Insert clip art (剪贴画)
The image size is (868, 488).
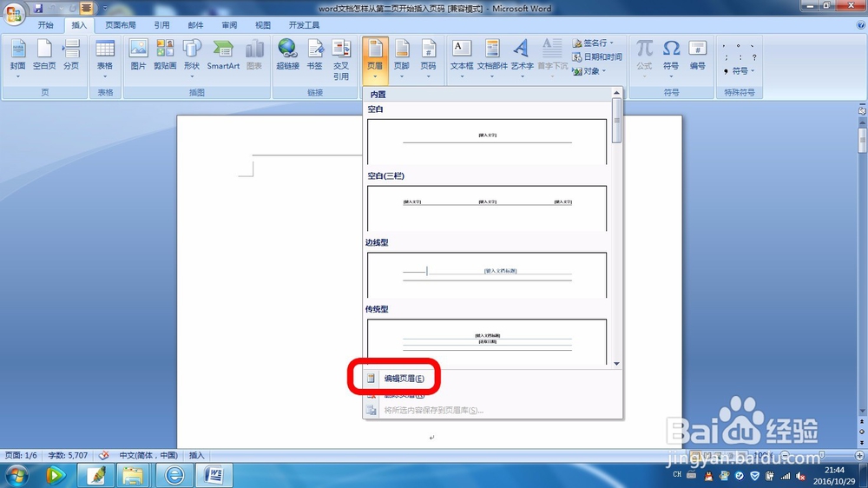(165, 56)
